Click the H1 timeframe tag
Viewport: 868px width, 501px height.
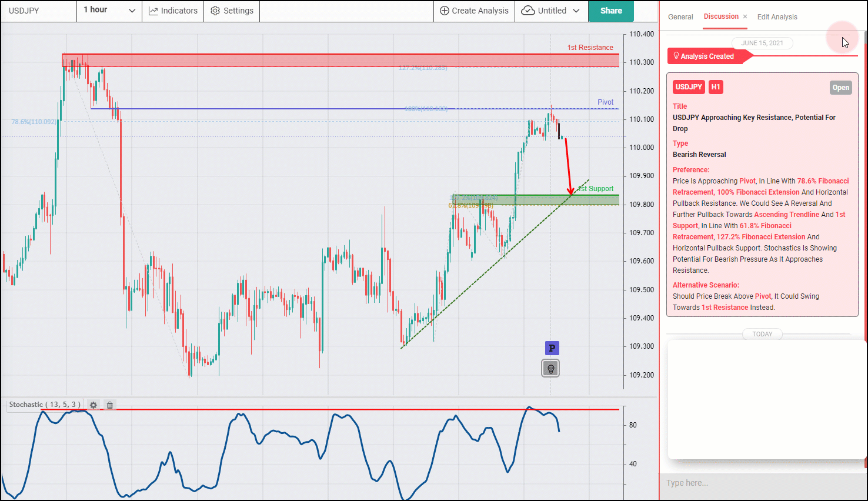(716, 87)
